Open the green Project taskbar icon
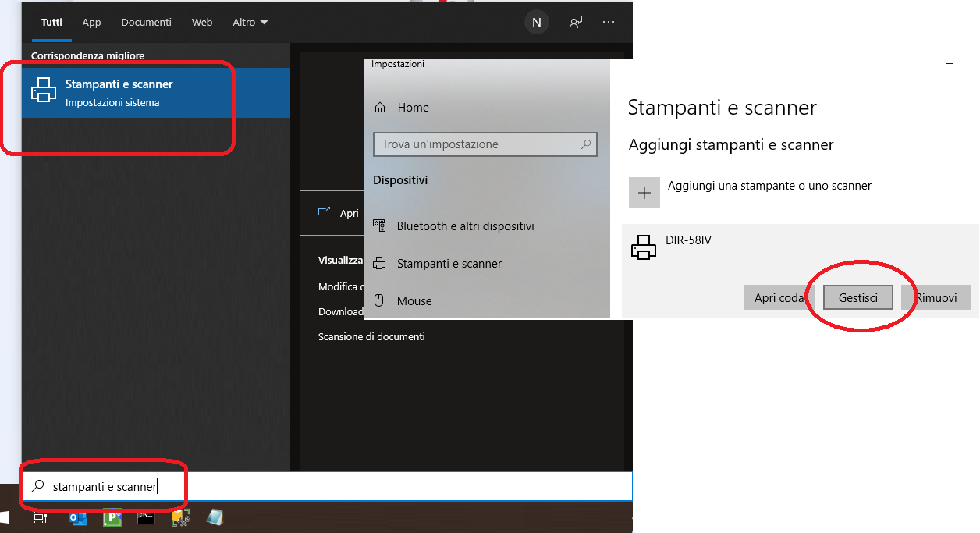Screen dimensions: 980x533 (x=112, y=517)
